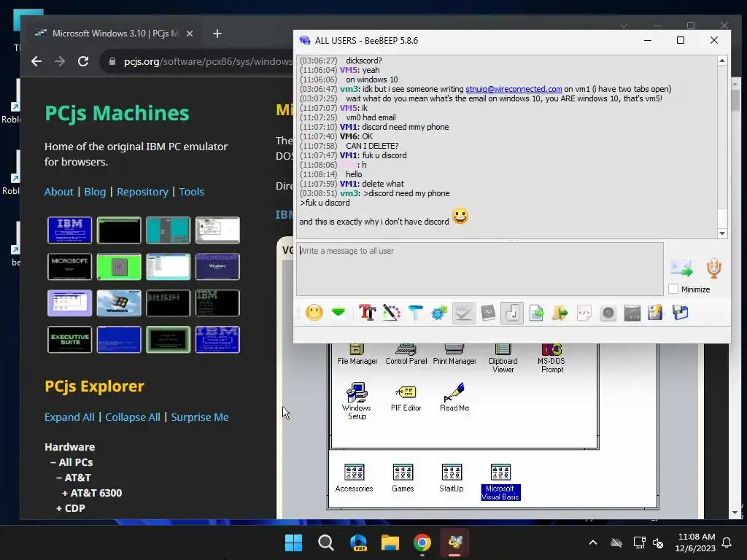Click the BeeBEEP bee icon in taskbar
The width and height of the screenshot is (747, 560).
point(454,542)
